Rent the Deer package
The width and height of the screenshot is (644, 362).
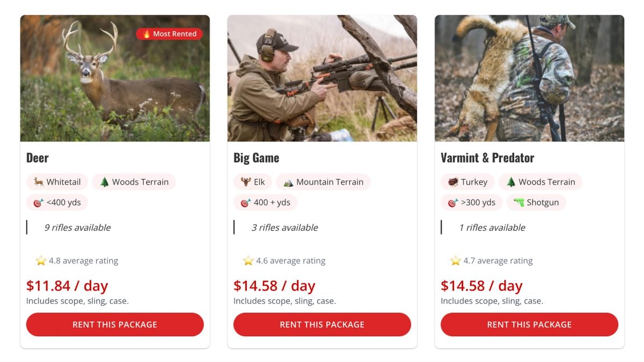(x=115, y=324)
